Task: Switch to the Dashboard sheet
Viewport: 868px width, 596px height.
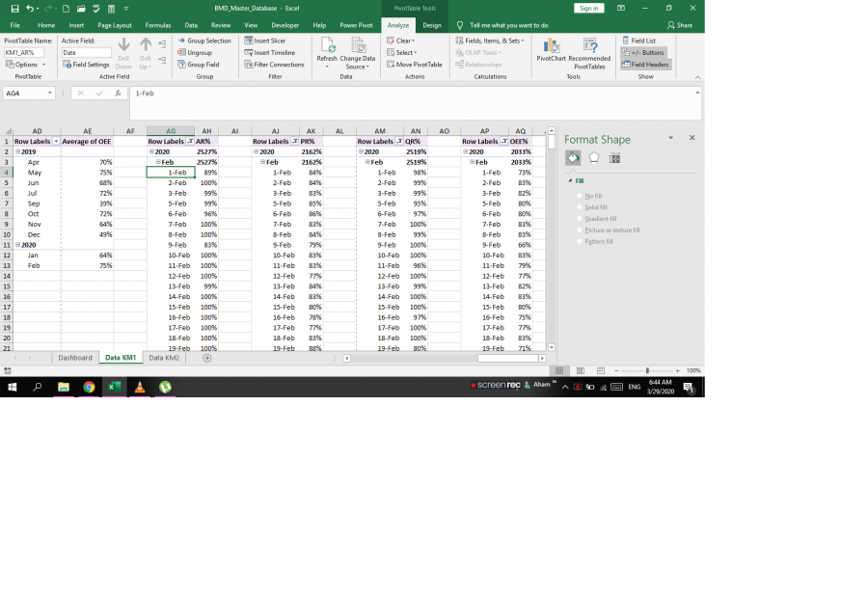Action: click(x=75, y=358)
